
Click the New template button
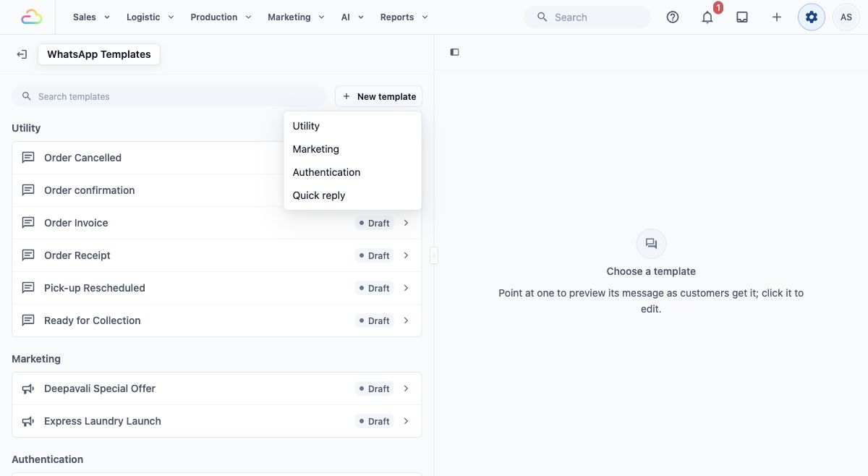point(379,96)
